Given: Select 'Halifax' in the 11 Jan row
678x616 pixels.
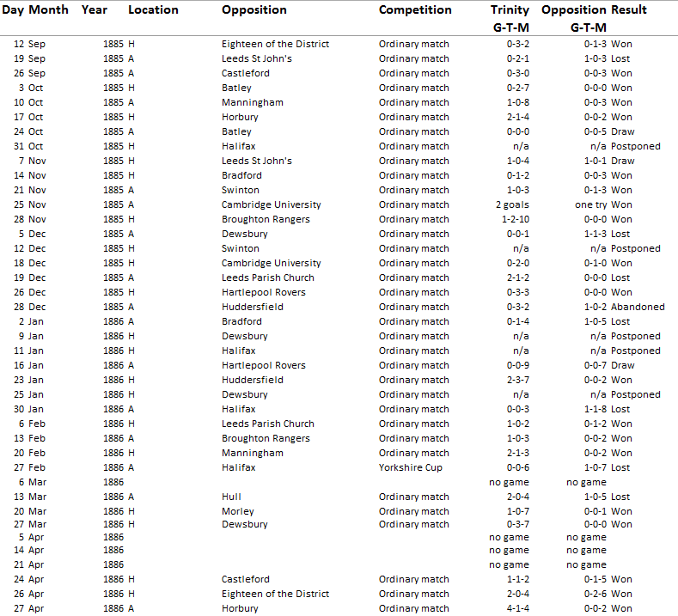Looking at the screenshot, I should tap(239, 351).
